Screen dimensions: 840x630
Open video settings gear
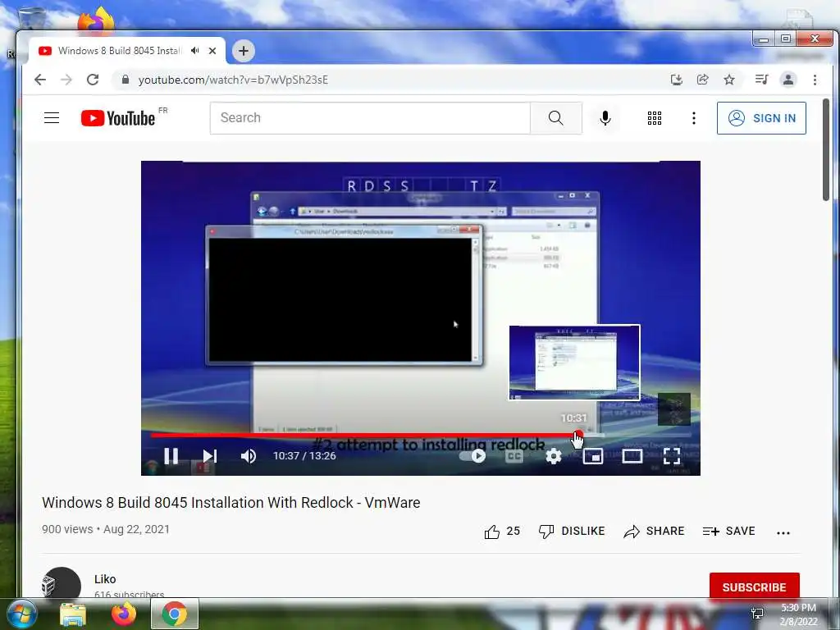pos(554,456)
